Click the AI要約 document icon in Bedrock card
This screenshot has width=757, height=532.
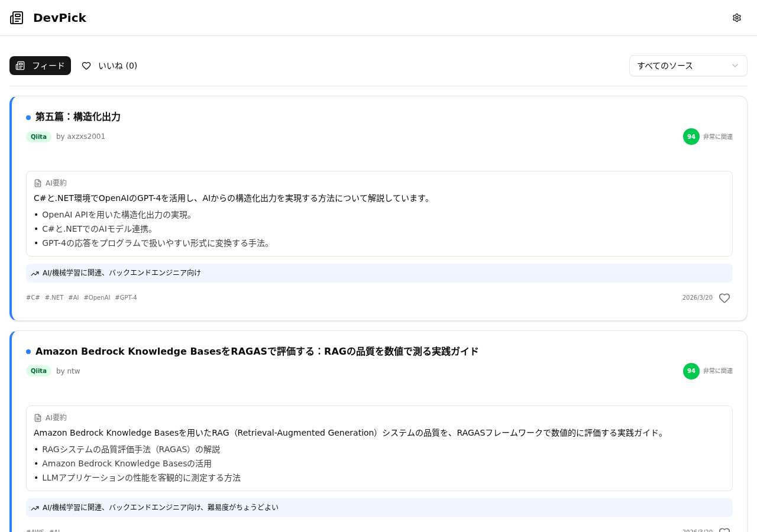pos(38,418)
